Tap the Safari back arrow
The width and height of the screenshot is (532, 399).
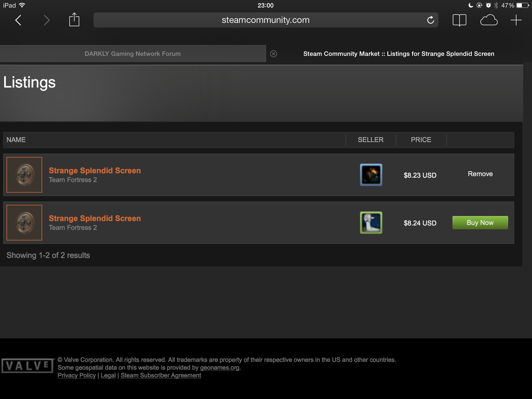[18, 20]
